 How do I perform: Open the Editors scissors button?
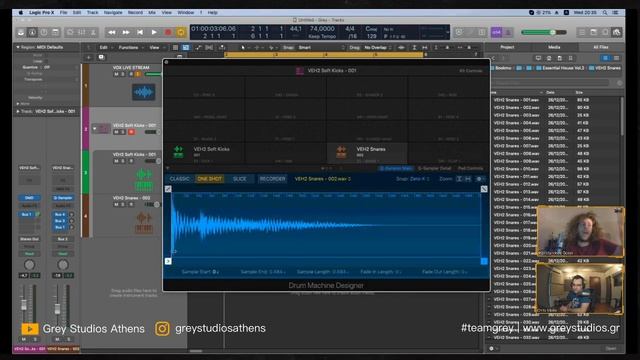(x=93, y=32)
